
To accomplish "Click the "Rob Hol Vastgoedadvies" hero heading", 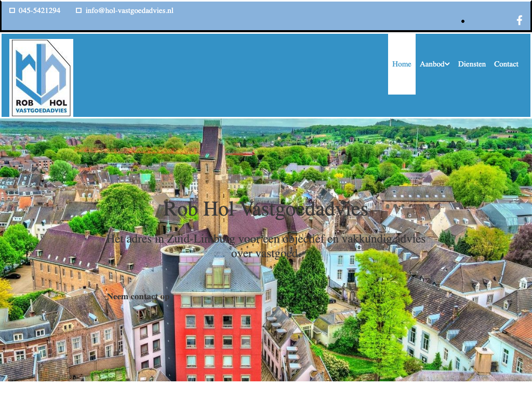I will 265,209.
